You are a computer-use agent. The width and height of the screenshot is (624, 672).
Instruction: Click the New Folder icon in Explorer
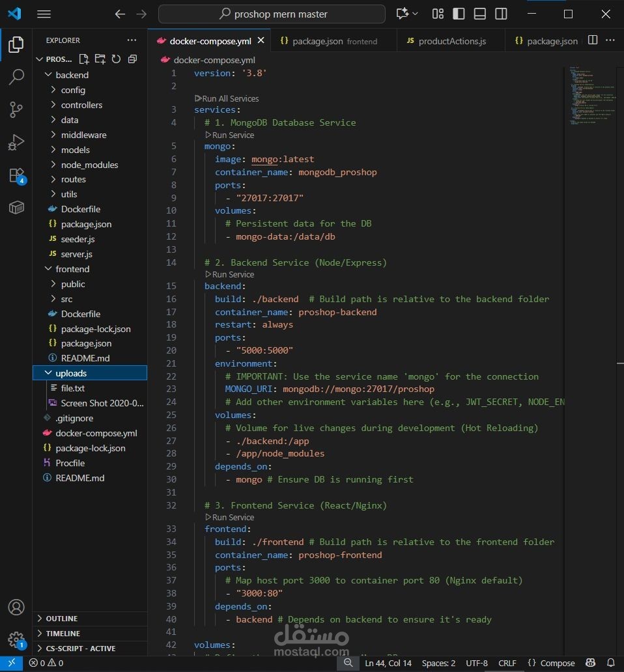click(100, 59)
